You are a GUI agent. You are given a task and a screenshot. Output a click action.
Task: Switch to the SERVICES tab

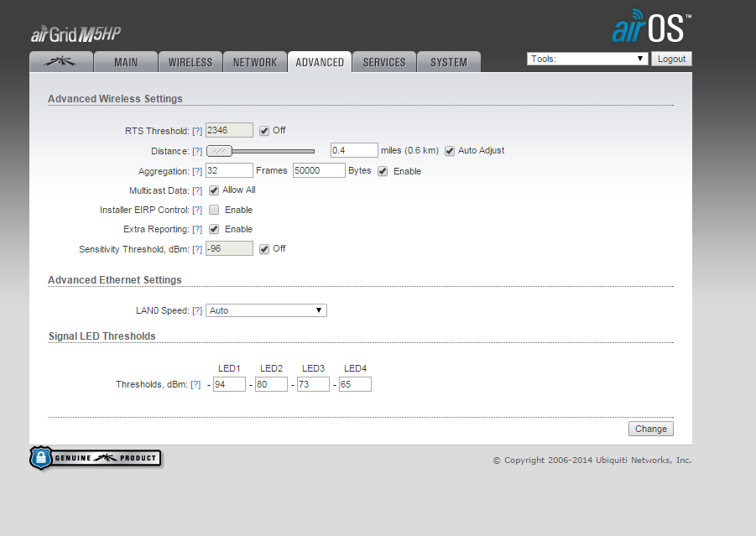tap(384, 62)
